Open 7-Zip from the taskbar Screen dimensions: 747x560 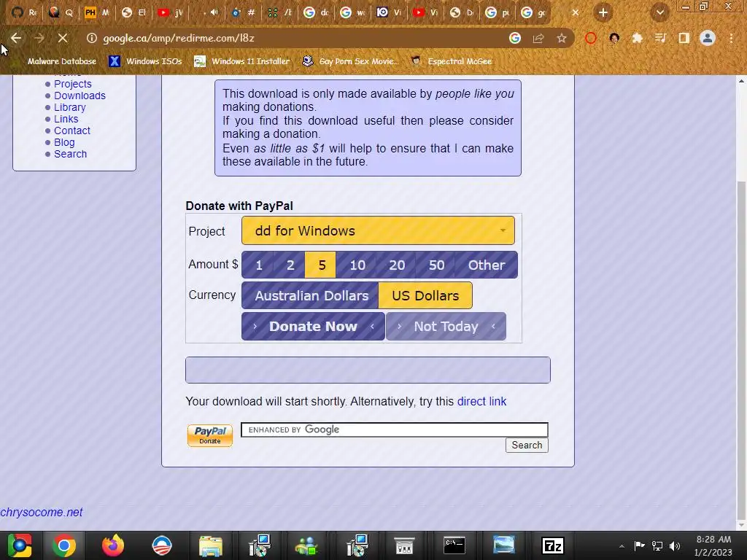553,545
